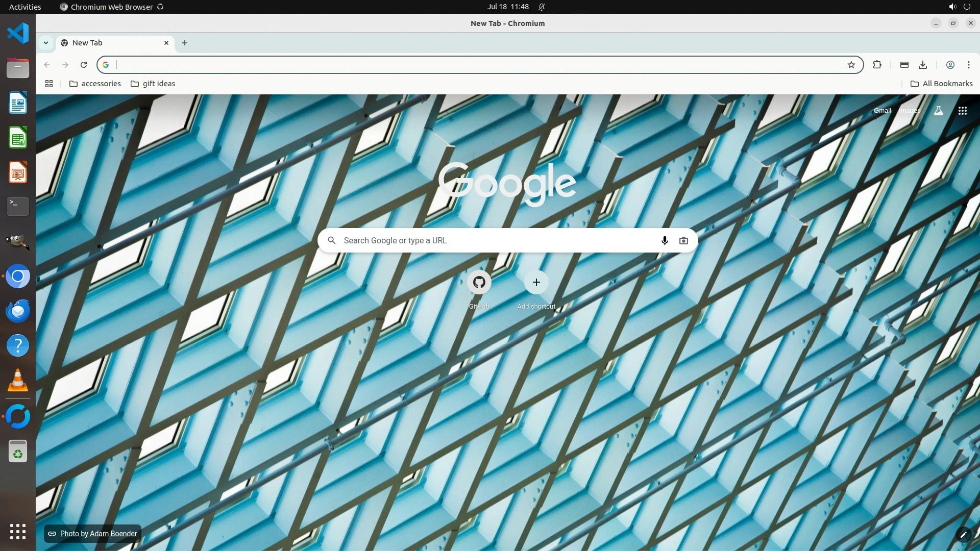Image resolution: width=980 pixels, height=551 pixels.
Task: Click the Gmail link
Action: 882,111
